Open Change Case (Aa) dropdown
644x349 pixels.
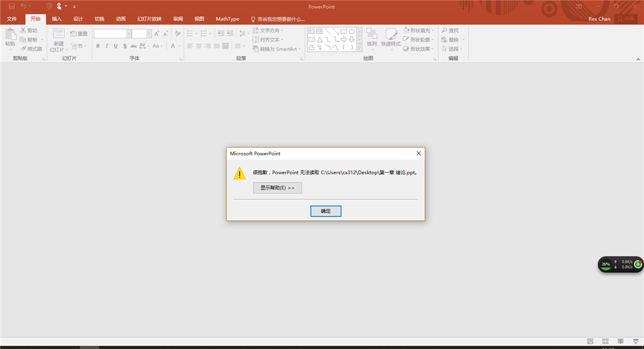click(x=158, y=46)
